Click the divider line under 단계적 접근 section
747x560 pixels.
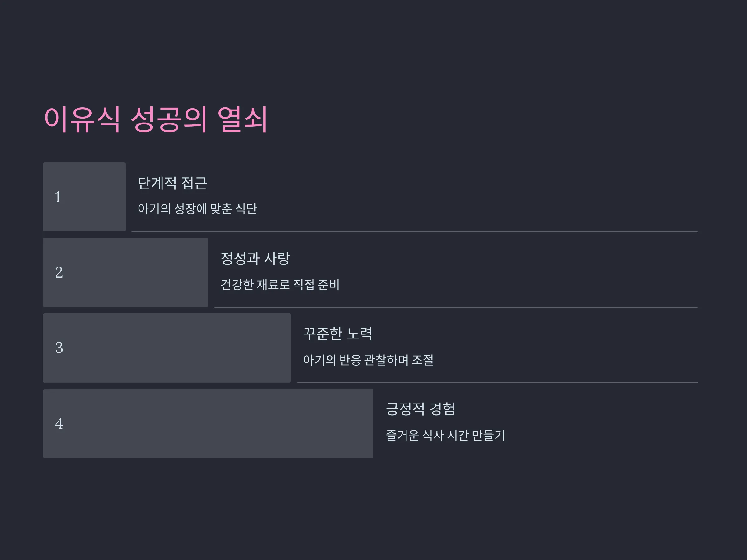(414, 231)
